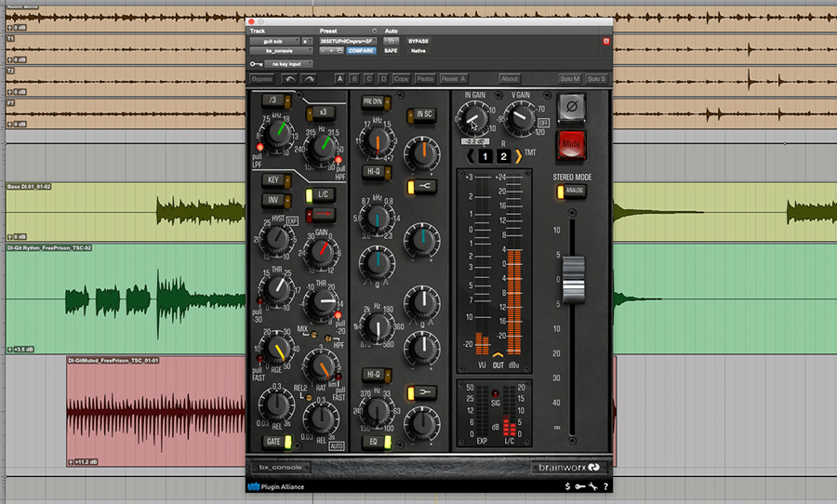
Task: Select TMT channel 1
Action: 485,156
